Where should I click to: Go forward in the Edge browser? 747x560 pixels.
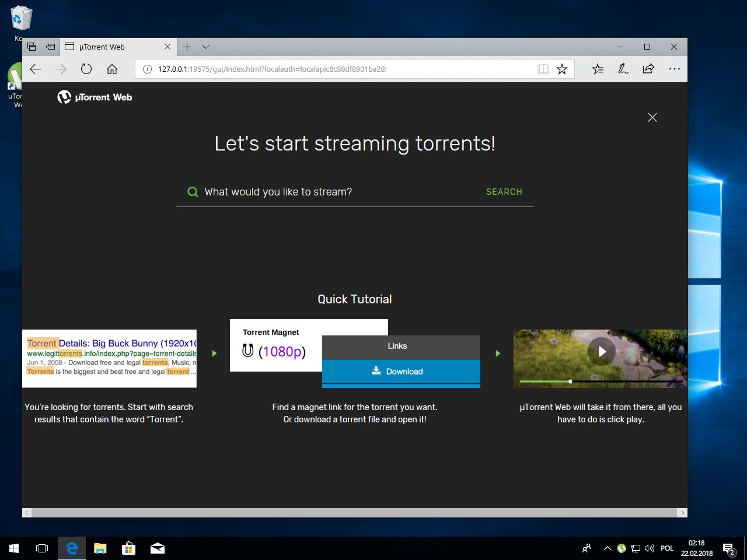[61, 69]
